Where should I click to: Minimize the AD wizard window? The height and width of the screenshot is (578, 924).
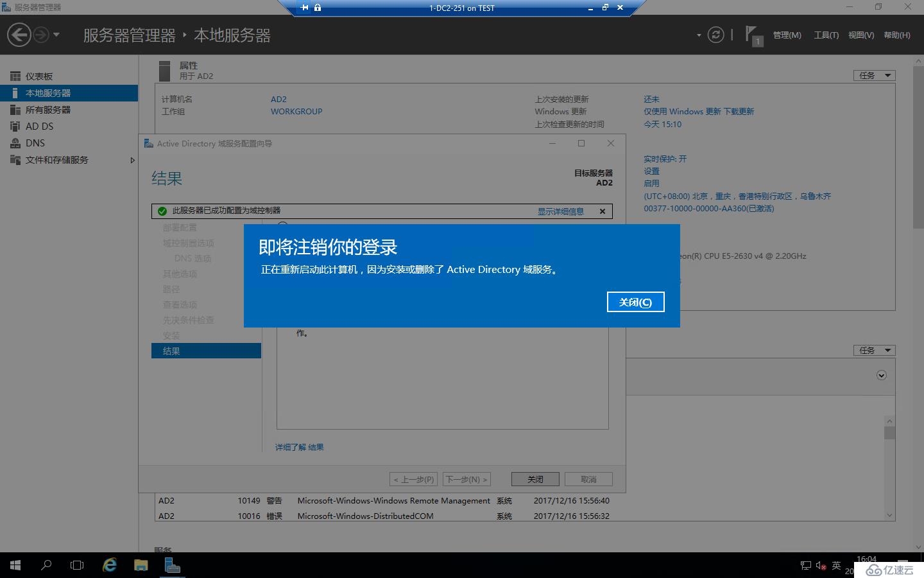[x=552, y=143]
